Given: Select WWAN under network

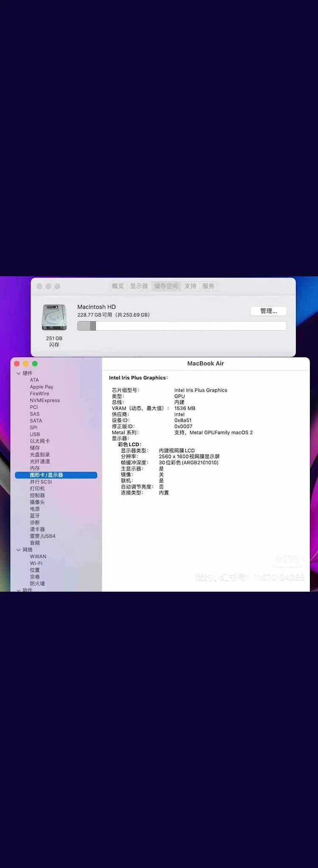Looking at the screenshot, I should point(38,556).
